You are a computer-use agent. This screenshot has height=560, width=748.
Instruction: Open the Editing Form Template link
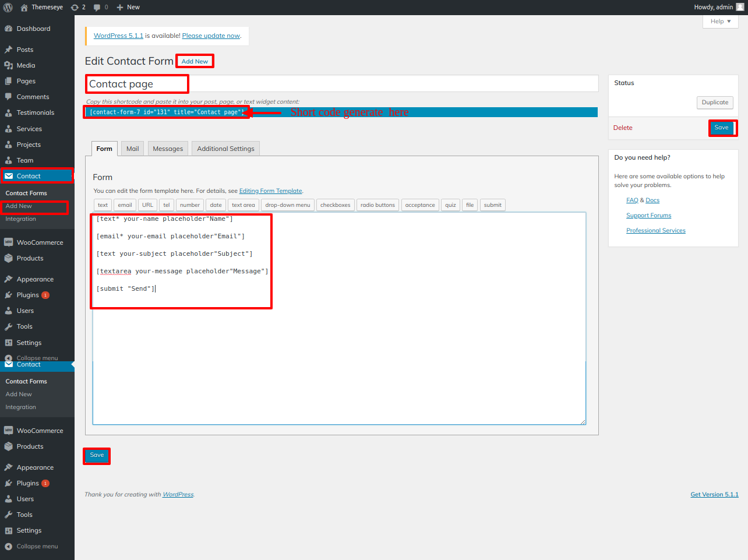[270, 191]
